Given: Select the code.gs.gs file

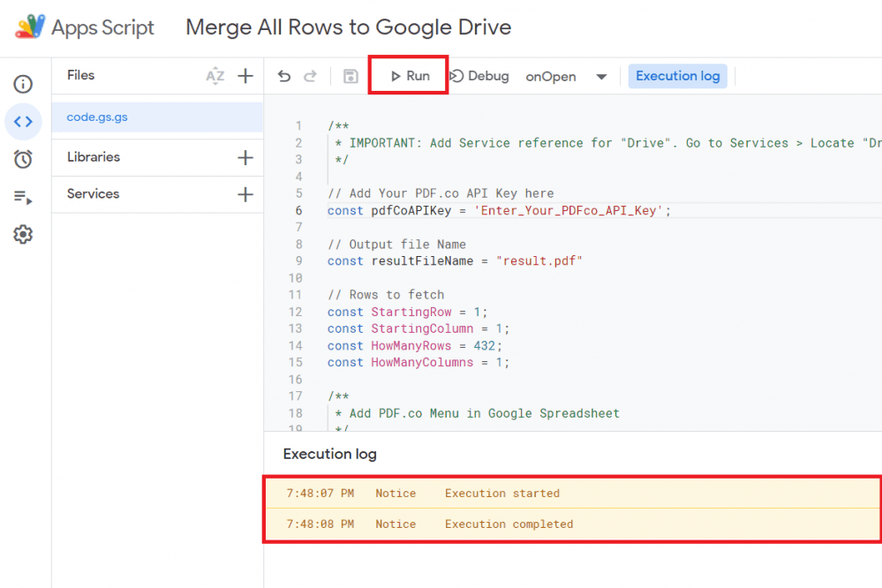Looking at the screenshot, I should (x=97, y=117).
